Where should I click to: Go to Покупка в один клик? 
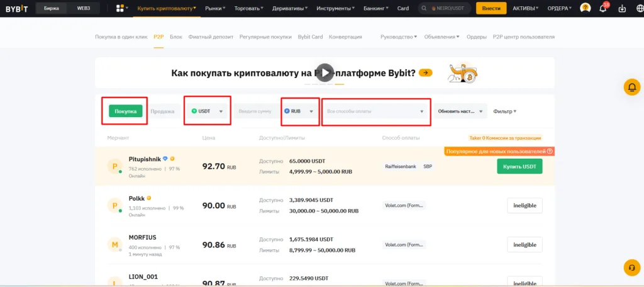click(x=121, y=37)
